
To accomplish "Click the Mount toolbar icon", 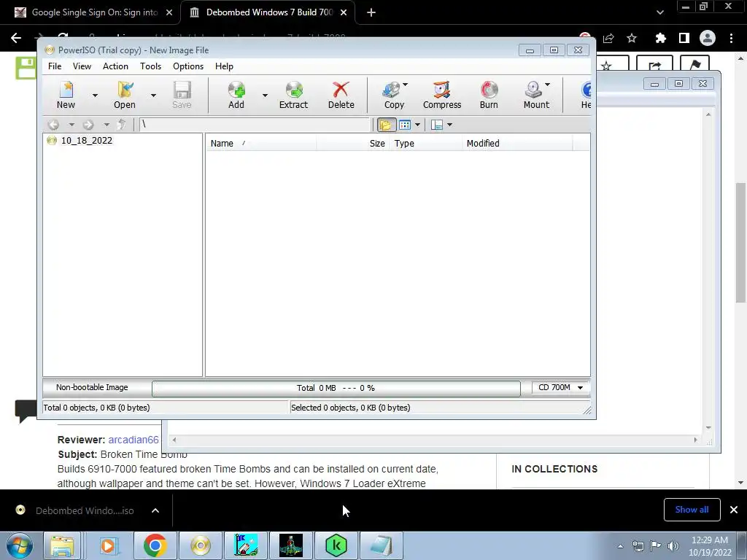I will click(535, 95).
